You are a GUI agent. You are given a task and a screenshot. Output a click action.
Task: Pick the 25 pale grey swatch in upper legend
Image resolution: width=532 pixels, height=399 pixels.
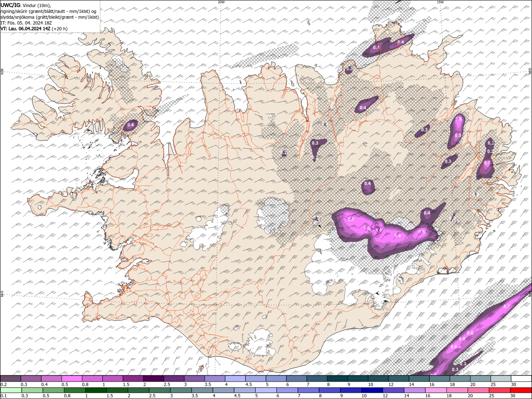(x=501, y=378)
